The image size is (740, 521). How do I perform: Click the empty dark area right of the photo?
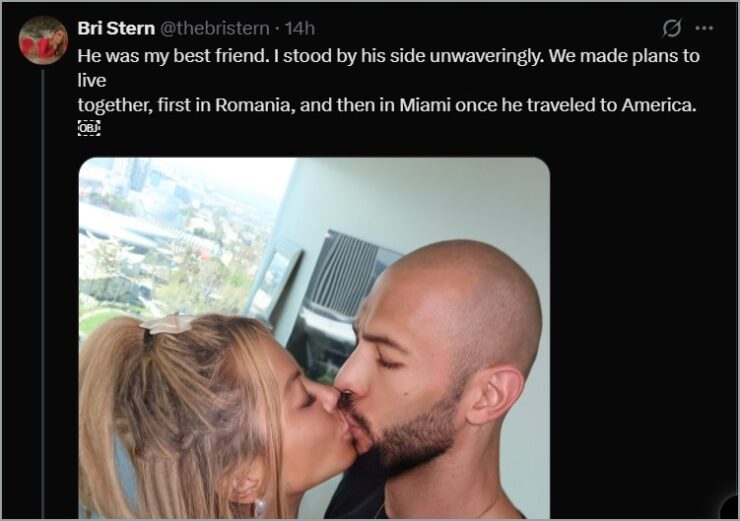pos(642,330)
